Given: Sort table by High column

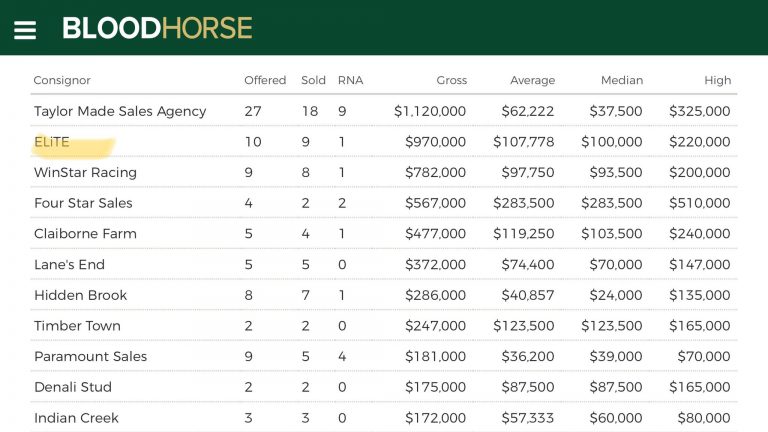Looking at the screenshot, I should pos(718,80).
